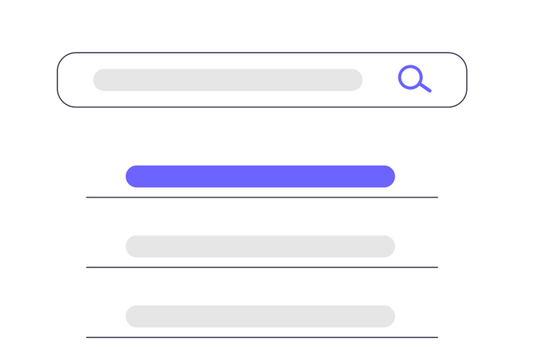Click the right end of the purple result bar

(x=384, y=176)
